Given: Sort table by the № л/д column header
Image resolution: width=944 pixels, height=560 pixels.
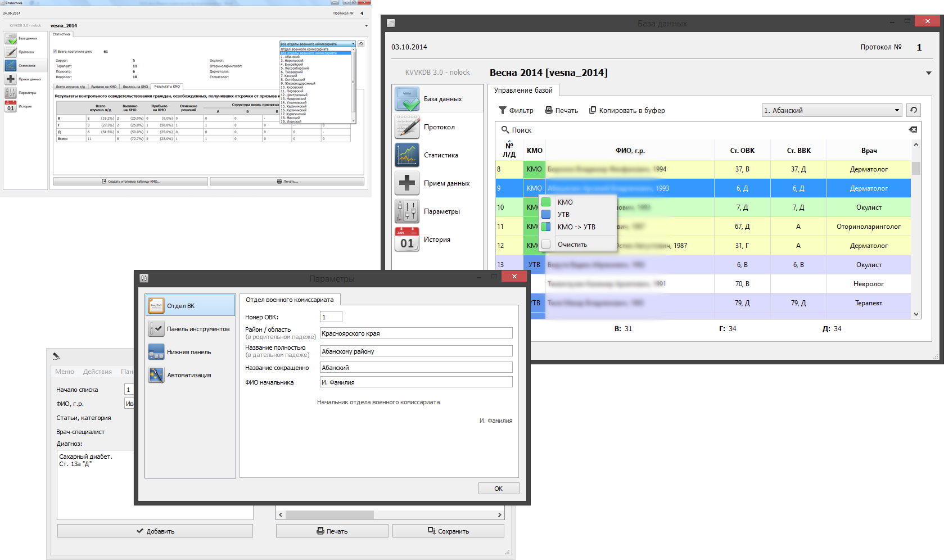Looking at the screenshot, I should pos(509,150).
